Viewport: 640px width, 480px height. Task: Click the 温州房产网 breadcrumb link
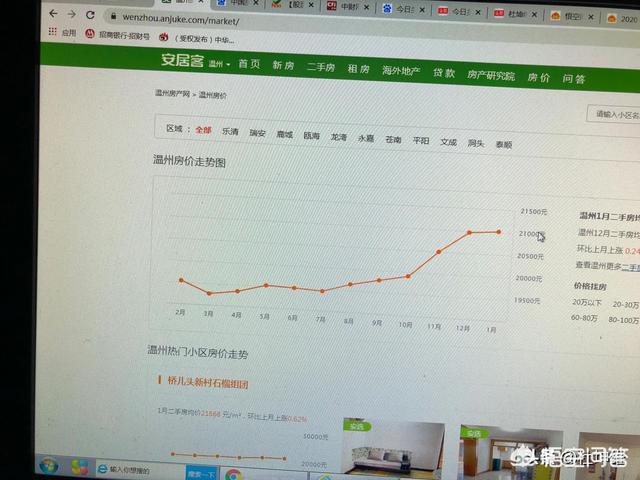coord(173,93)
